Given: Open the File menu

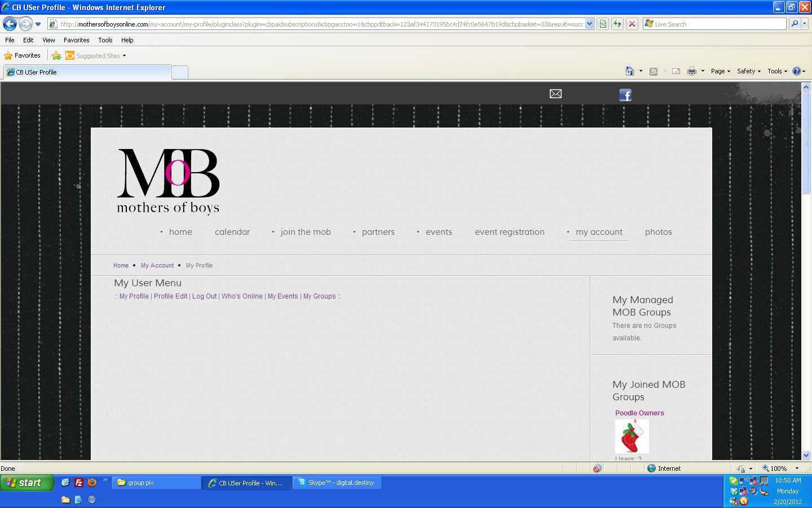Looking at the screenshot, I should pyautogui.click(x=10, y=40).
